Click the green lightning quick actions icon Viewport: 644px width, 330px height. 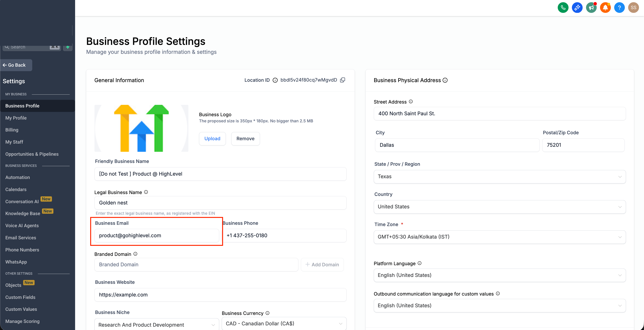[68, 47]
